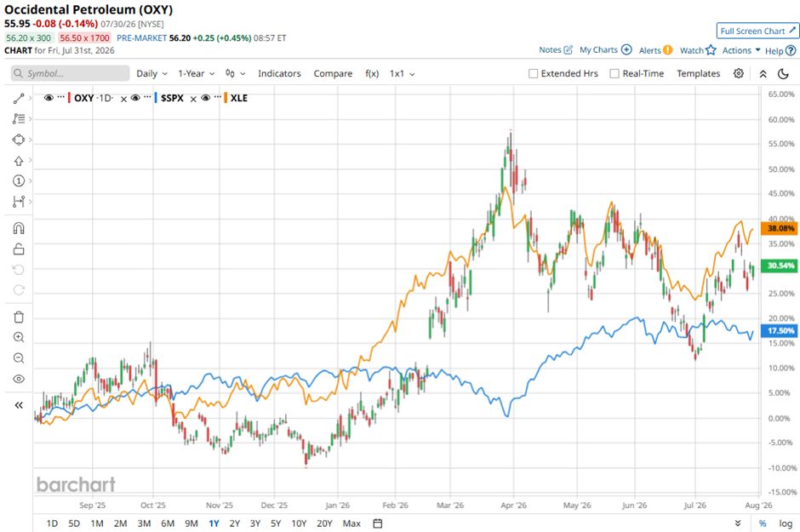The image size is (800, 532).
Task: Select the 3M time range
Action: point(144,523)
